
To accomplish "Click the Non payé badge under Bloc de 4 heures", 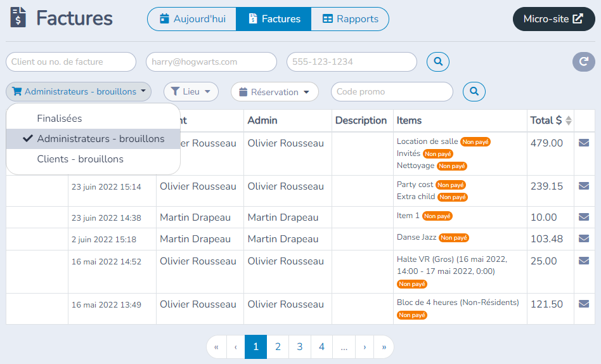I will tap(412, 315).
